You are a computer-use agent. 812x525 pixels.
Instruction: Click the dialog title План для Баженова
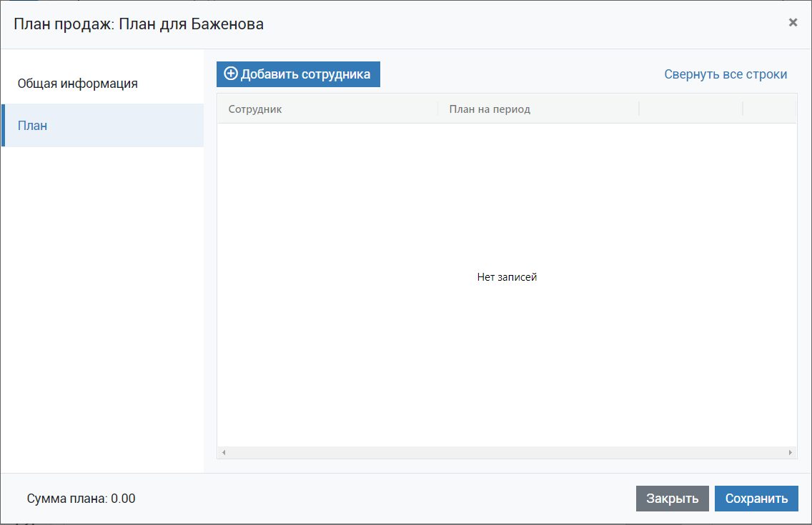(x=139, y=24)
